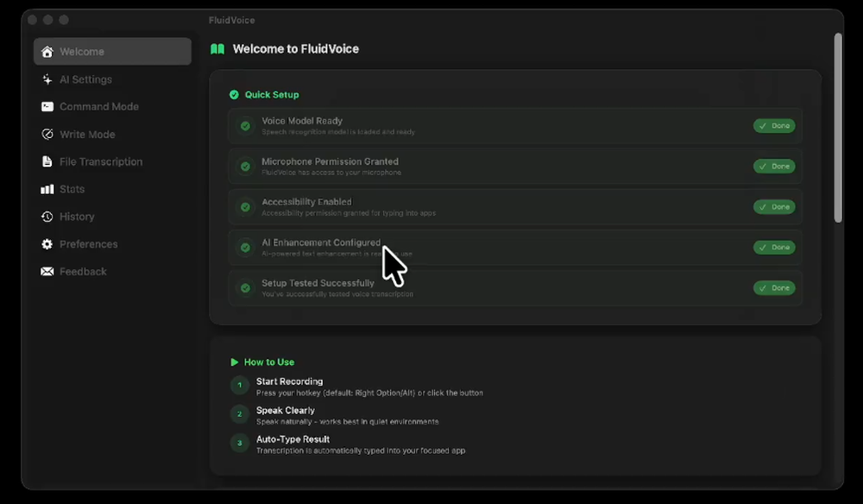Click the Start Recording step title
863x504 pixels.
tap(289, 381)
